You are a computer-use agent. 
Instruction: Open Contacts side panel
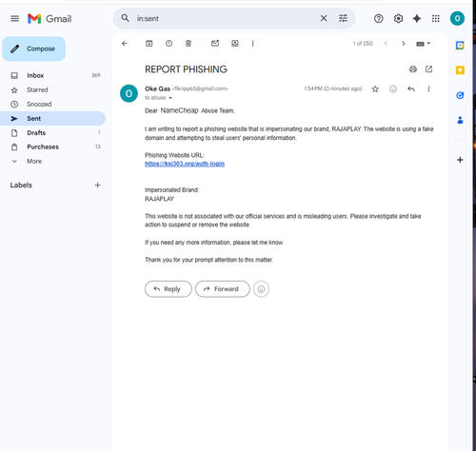[x=460, y=120]
